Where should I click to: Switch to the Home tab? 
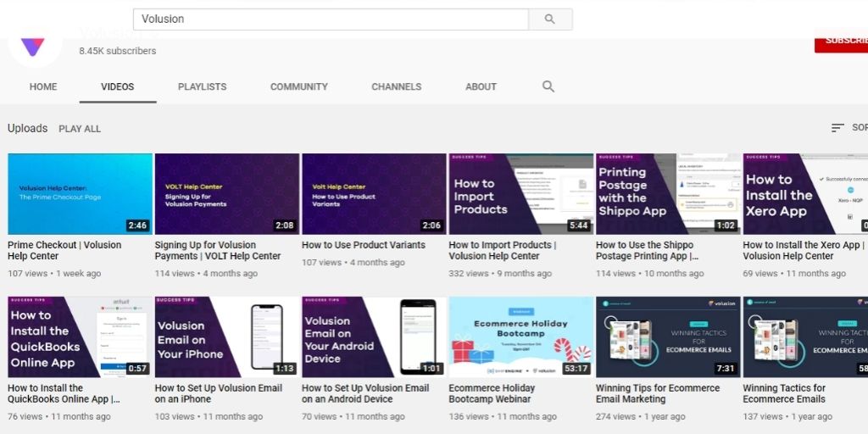click(43, 87)
